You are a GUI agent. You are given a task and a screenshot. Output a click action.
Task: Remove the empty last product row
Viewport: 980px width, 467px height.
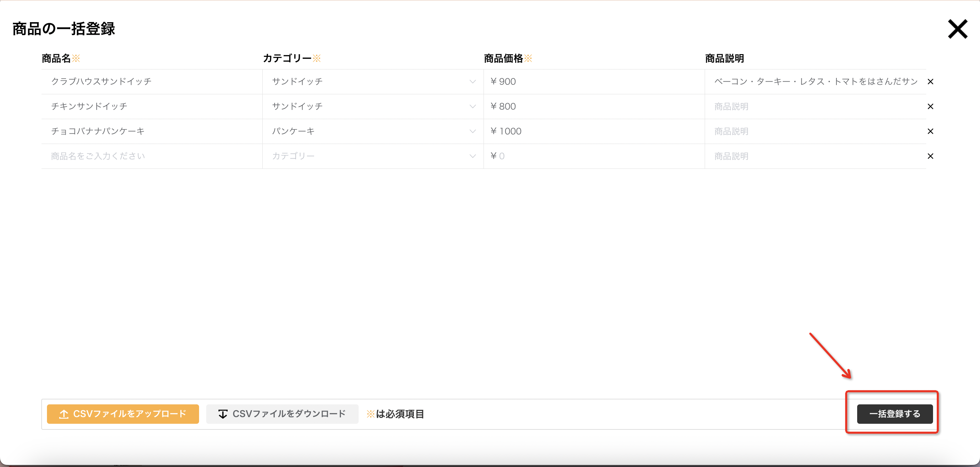[x=930, y=156]
